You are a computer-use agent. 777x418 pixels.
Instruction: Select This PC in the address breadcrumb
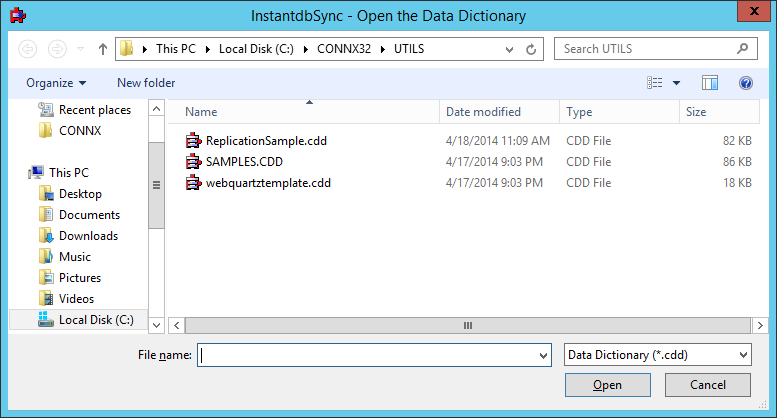click(176, 49)
